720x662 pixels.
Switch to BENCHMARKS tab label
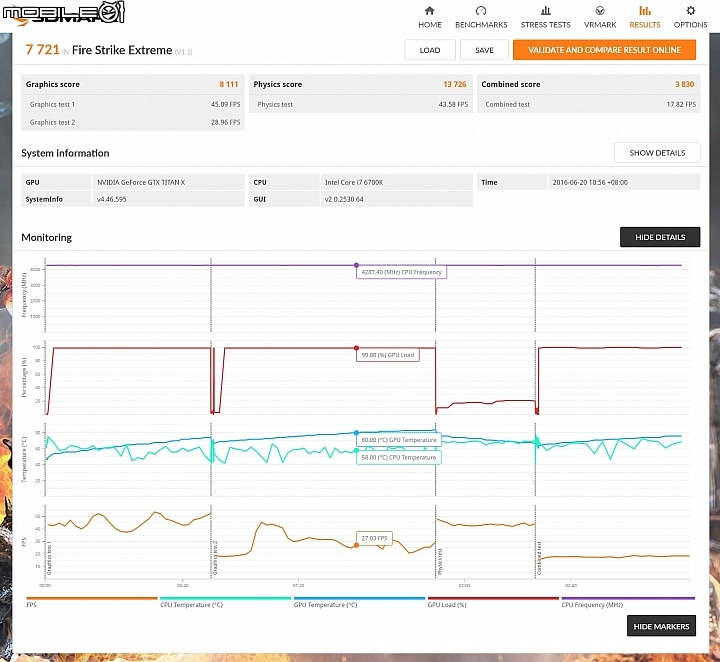point(481,25)
